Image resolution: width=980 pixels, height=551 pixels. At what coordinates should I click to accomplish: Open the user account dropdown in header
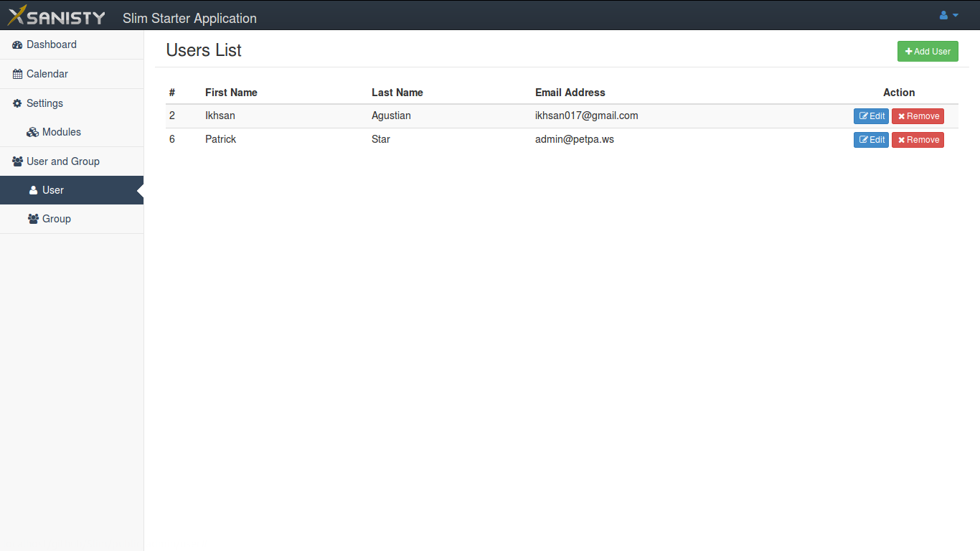point(948,16)
